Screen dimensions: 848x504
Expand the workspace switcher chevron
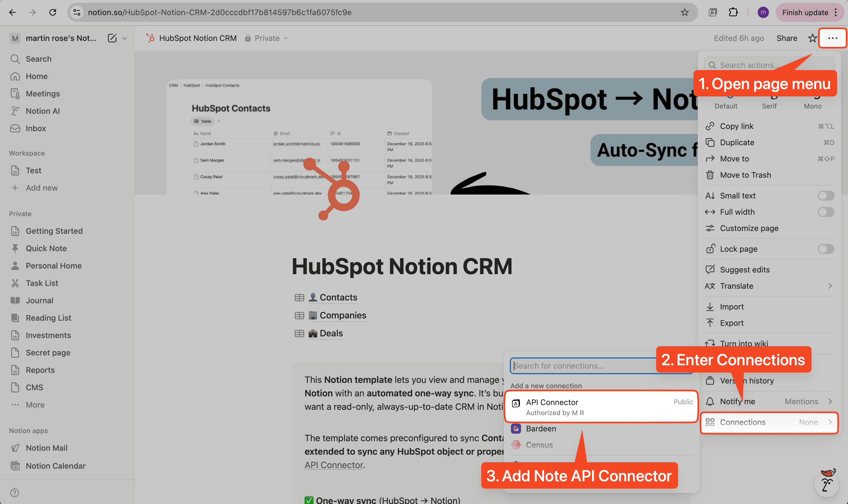(x=125, y=38)
